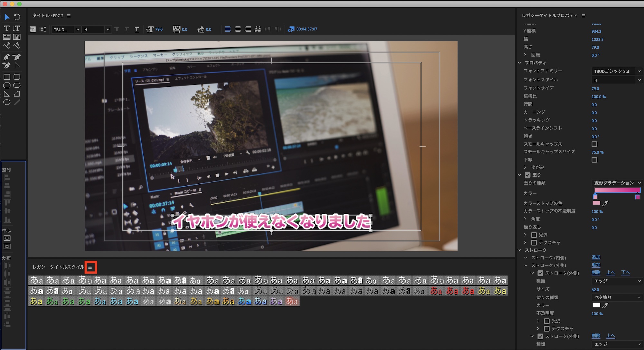Select the Ellipse shape tool

pyautogui.click(x=7, y=102)
